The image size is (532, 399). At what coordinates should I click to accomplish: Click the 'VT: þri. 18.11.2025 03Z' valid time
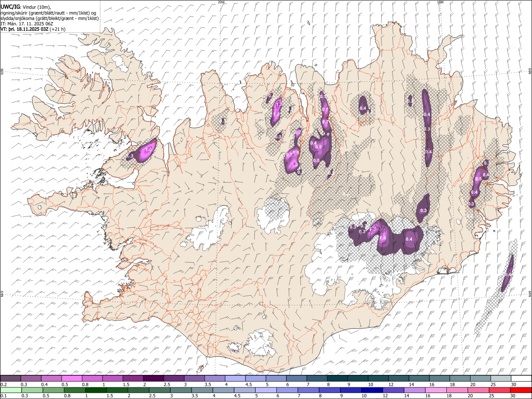[25, 29]
